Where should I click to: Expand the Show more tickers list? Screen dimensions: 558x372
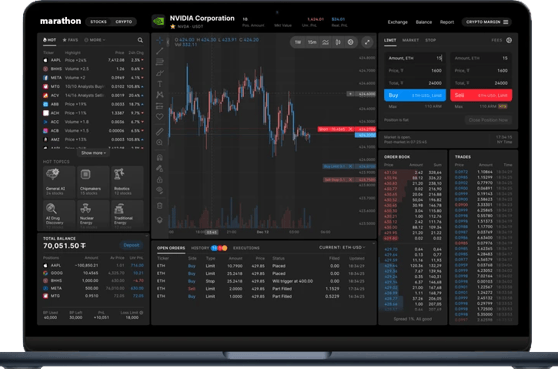coord(93,153)
